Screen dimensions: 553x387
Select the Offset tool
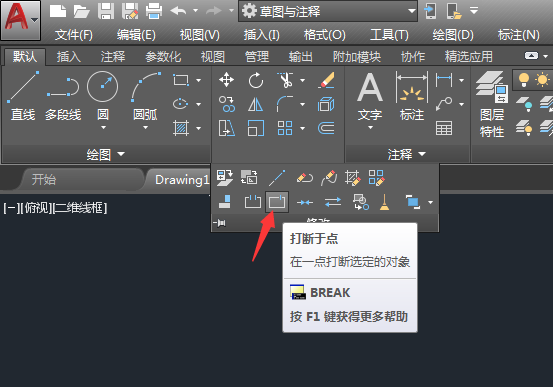tap(326, 128)
